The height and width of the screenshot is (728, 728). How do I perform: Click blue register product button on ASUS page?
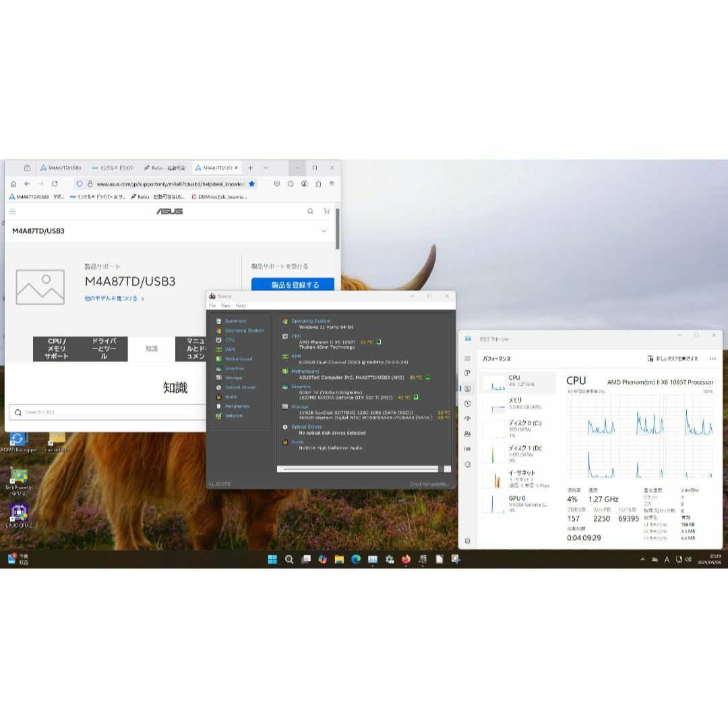point(293,284)
